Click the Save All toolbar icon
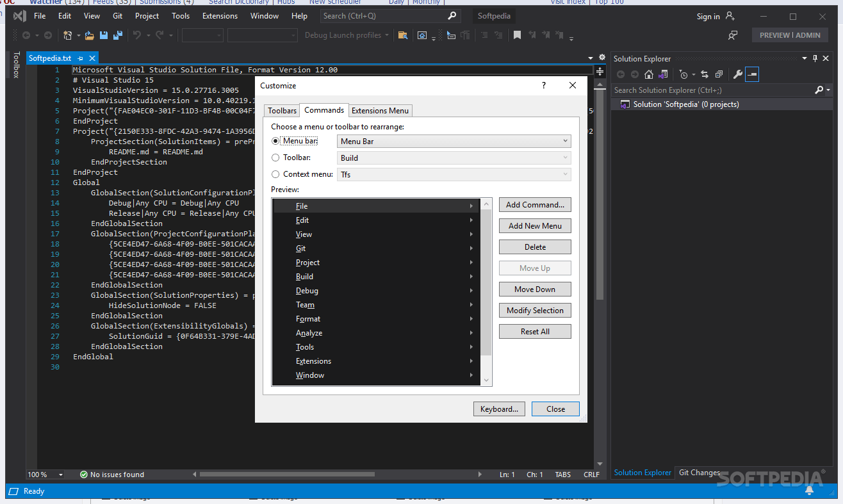Image resolution: width=843 pixels, height=504 pixels. [x=118, y=35]
